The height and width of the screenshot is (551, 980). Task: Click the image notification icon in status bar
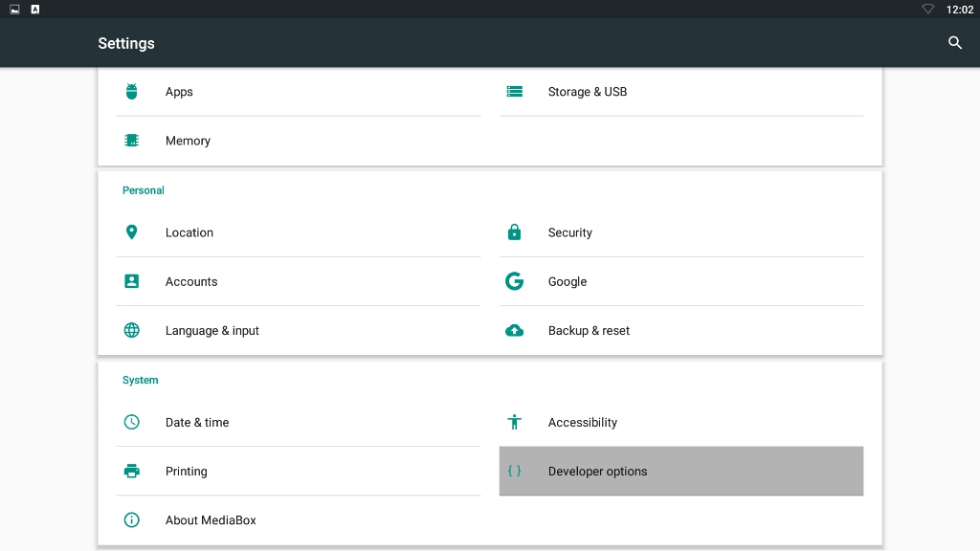coord(14,10)
